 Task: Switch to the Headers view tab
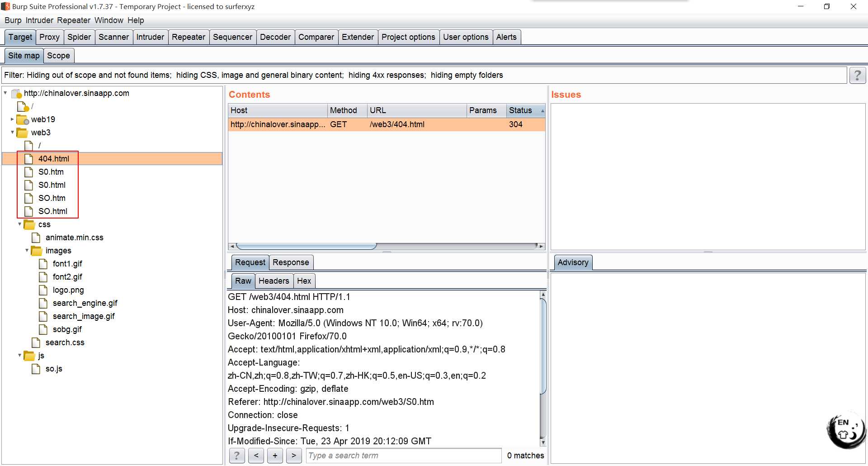pos(274,281)
